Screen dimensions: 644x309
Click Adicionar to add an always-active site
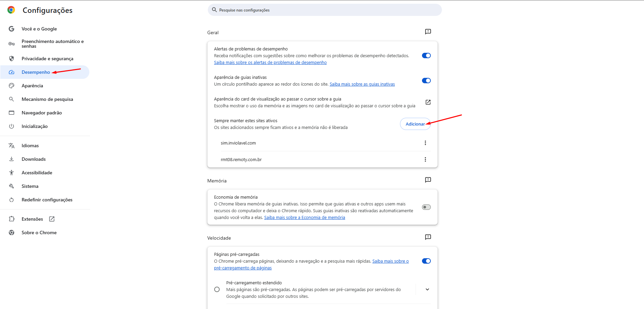point(415,124)
